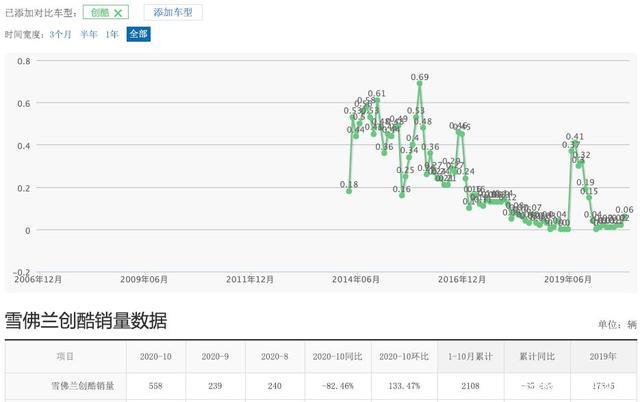Click the 0.8 y-axis label
Viewport: 640px width, 402px height.
tap(24, 61)
